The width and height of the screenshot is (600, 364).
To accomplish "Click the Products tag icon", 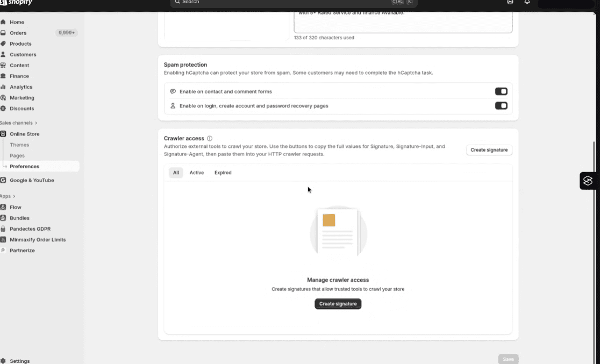I will 3,44.
